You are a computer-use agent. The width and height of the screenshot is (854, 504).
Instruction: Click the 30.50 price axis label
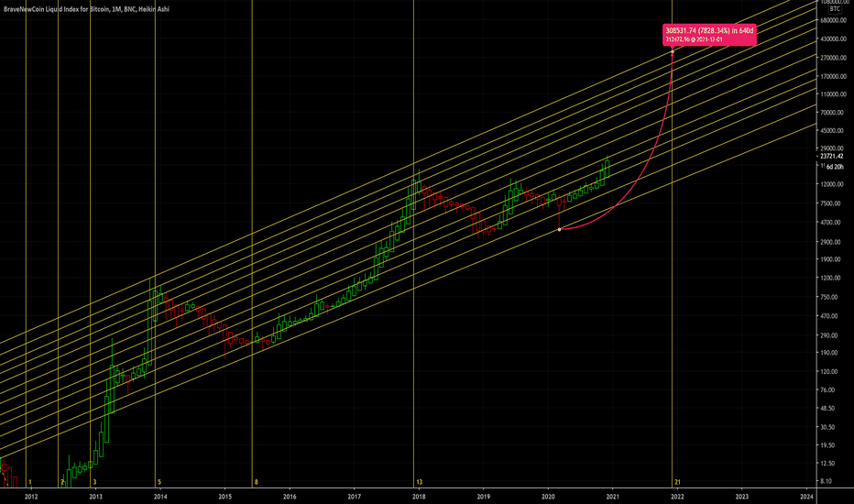pos(828,427)
